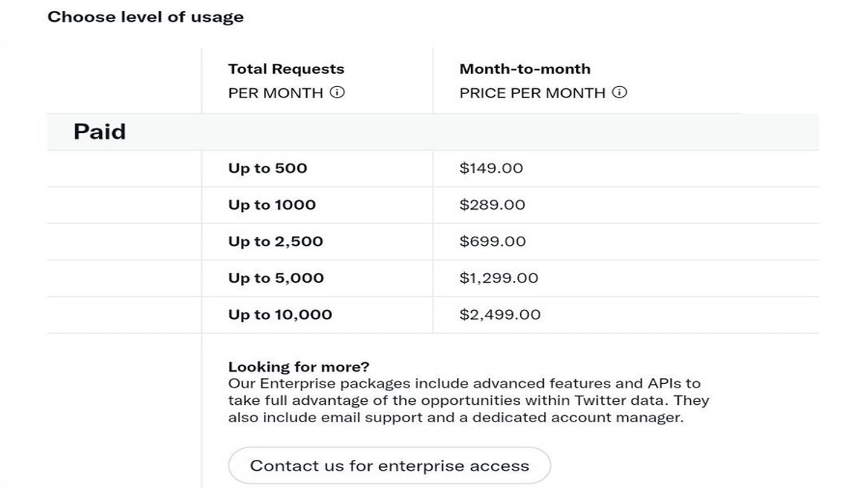Viewport: 868px width, 488px height.
Task: Click the Looking for more? heading
Action: coord(299,367)
